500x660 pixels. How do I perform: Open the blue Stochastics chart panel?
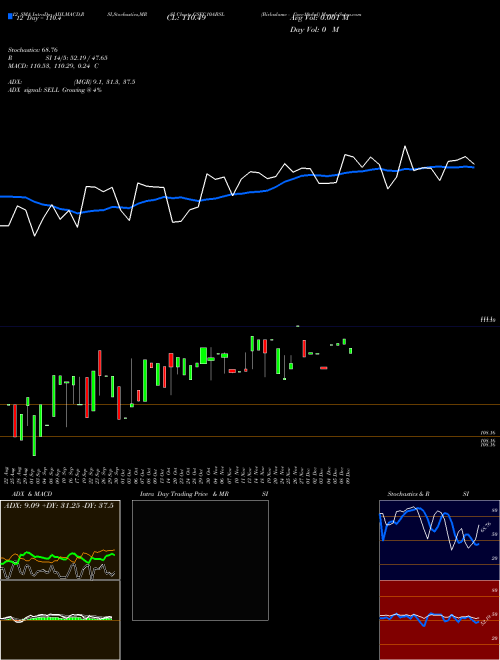coord(439,540)
